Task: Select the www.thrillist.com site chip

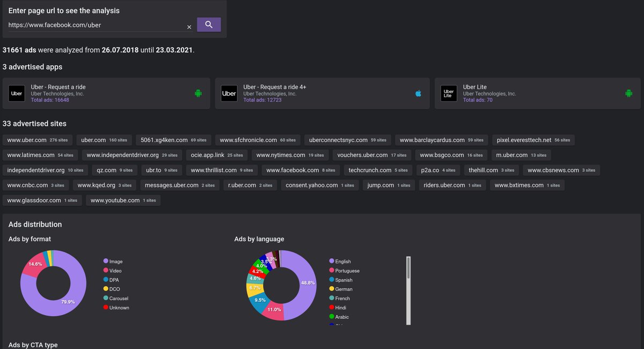Action: tap(222, 170)
